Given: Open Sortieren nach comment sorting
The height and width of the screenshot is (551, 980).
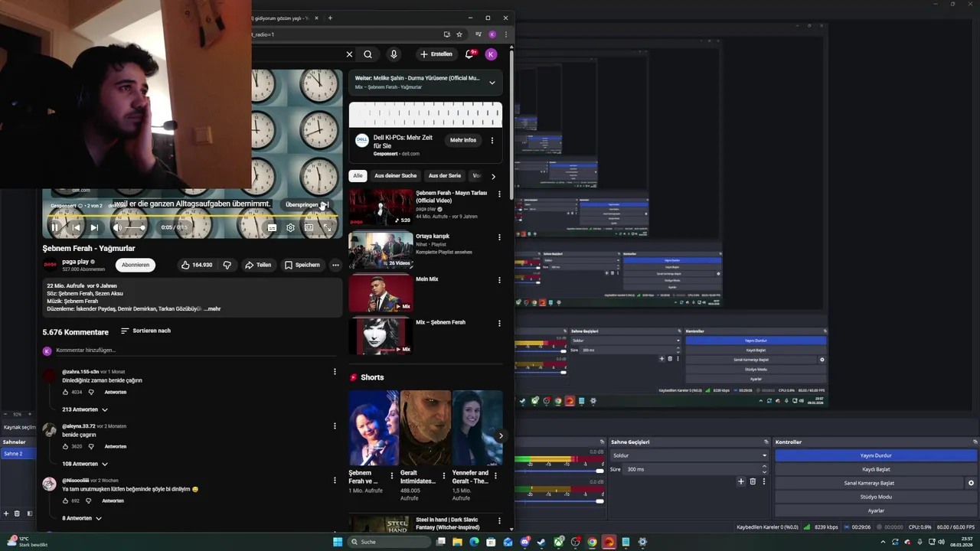Looking at the screenshot, I should pyautogui.click(x=145, y=331).
